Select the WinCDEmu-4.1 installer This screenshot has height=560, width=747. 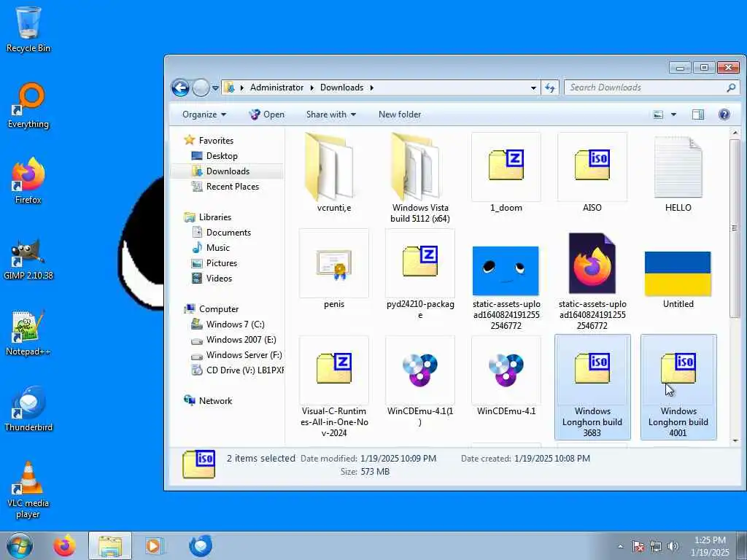click(506, 376)
